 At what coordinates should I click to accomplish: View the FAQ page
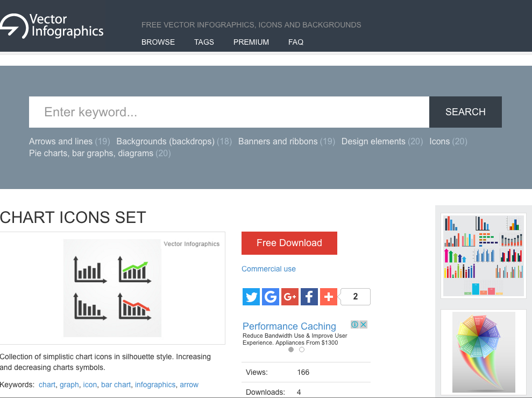[x=295, y=42]
